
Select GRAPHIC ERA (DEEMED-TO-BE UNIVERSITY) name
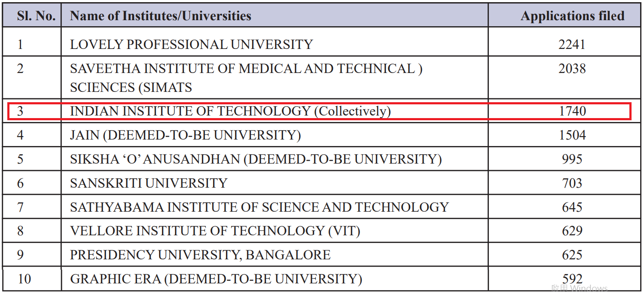tap(216, 279)
